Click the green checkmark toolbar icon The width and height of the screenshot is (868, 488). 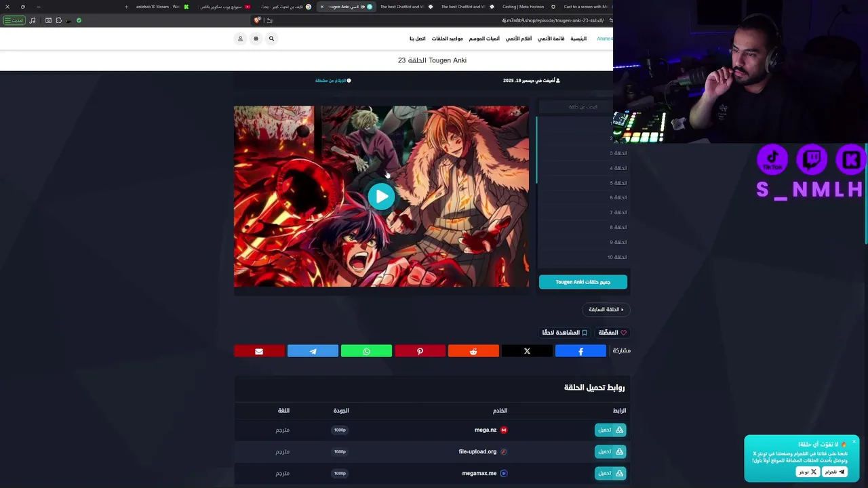tap(79, 20)
